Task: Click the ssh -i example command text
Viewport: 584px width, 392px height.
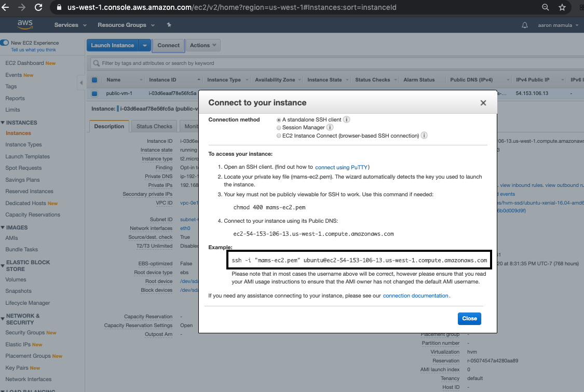Action: pyautogui.click(x=359, y=260)
